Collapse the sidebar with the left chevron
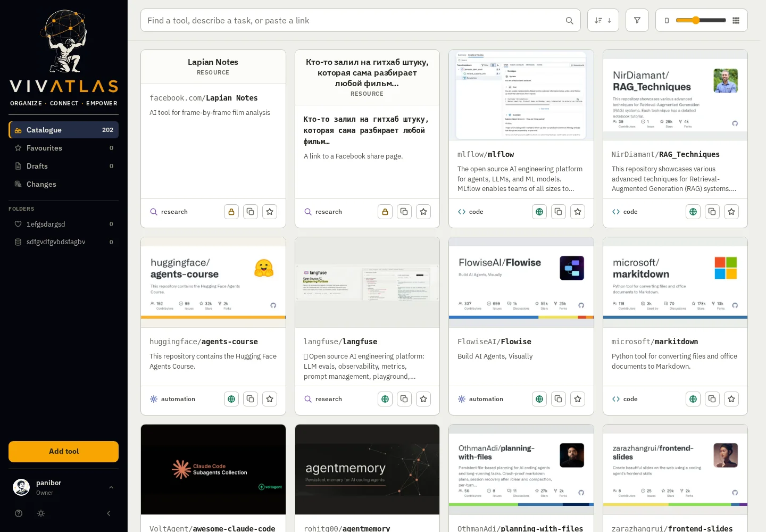 [x=109, y=513]
